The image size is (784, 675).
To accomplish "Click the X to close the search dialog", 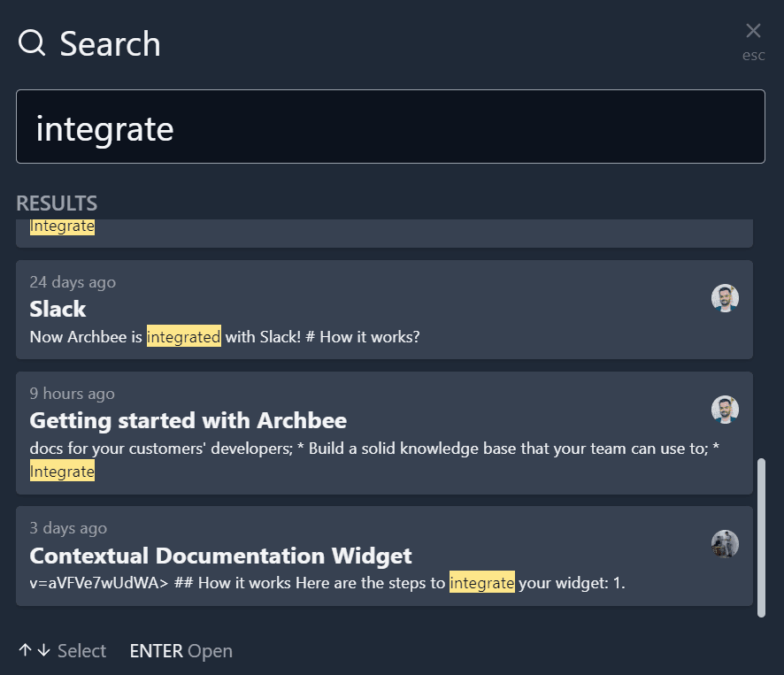I will tap(753, 30).
